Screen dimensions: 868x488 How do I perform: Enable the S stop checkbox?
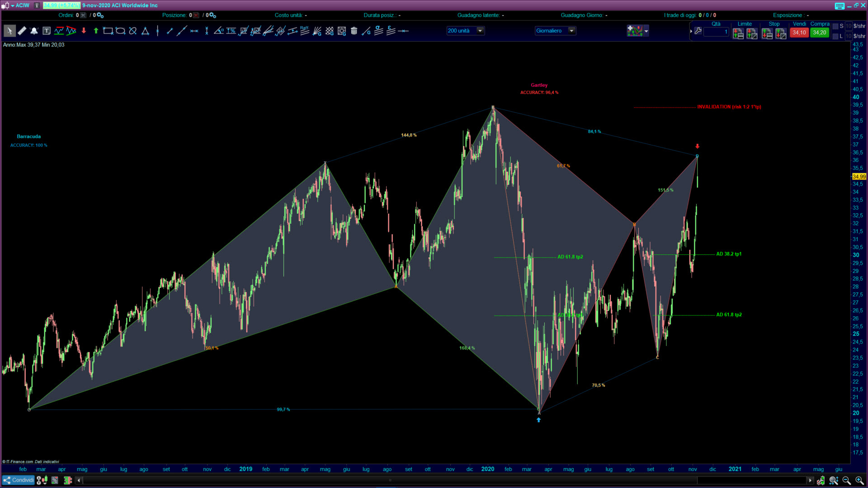(835, 26)
